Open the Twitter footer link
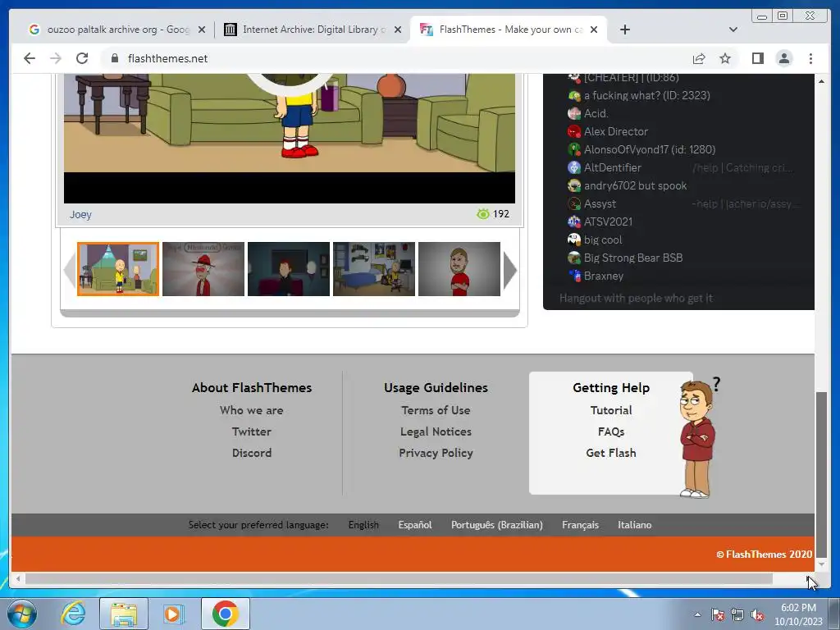Screen dimensions: 840x630 (x=251, y=431)
